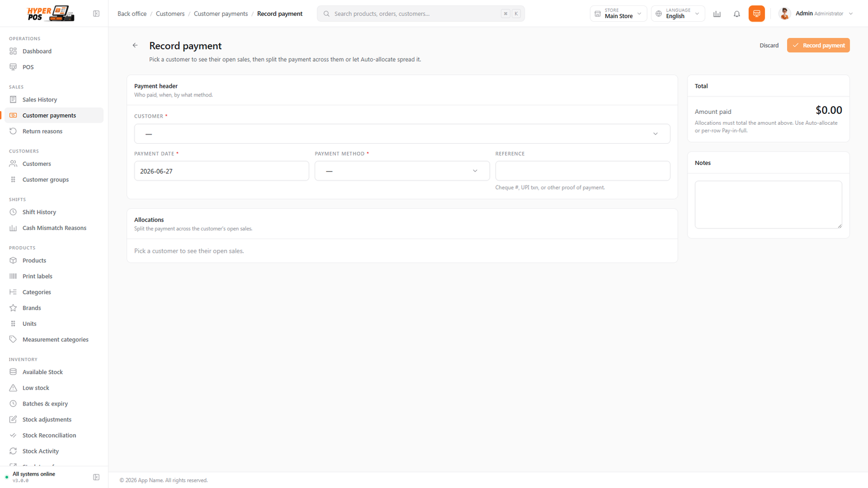Click the orange Record payment button
Viewport: 868px width, 488px height.
point(818,46)
